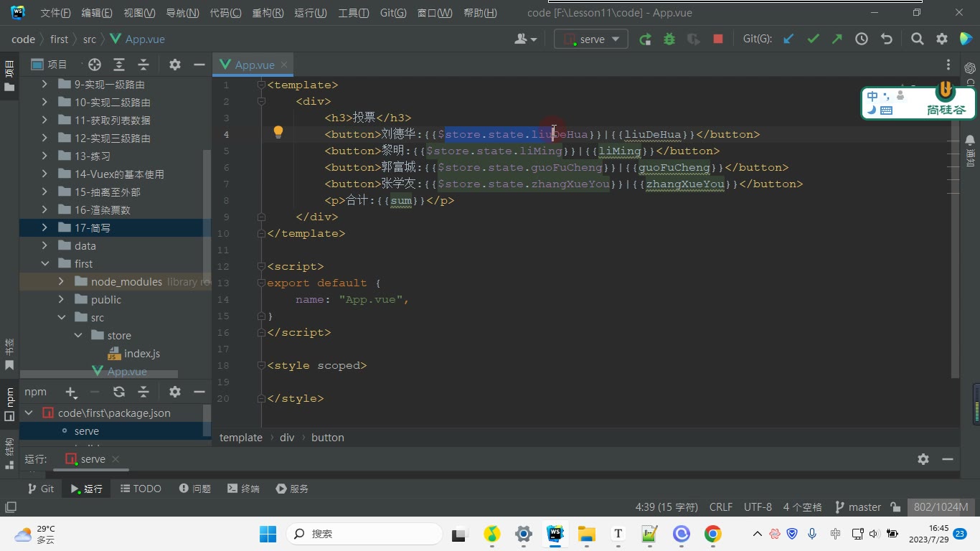Open the user account dropdown icon

[x=526, y=39]
